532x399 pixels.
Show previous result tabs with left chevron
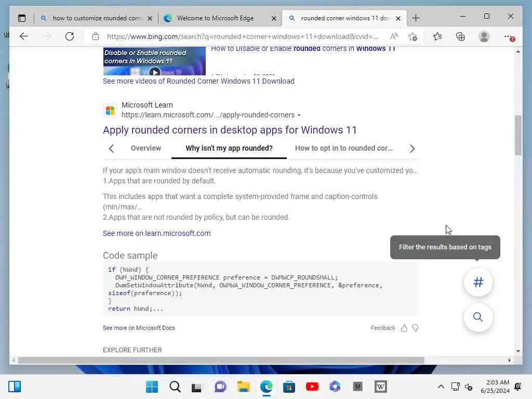tap(111, 149)
